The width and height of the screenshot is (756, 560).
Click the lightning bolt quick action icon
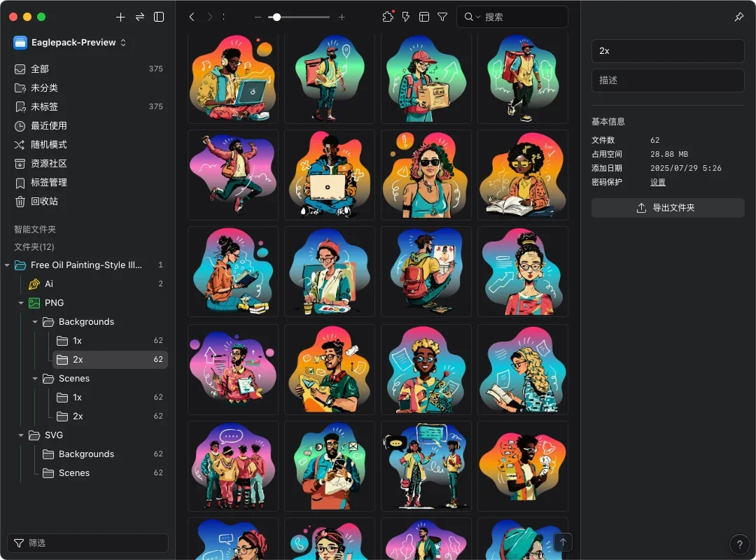(x=406, y=17)
